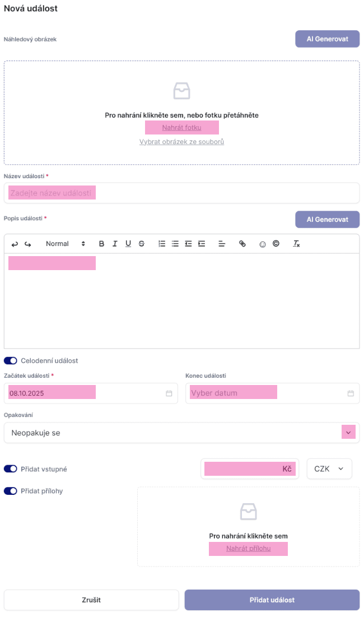Toggle the Celodenní událost switch
This screenshot has width=364, height=617.
pos(10,360)
